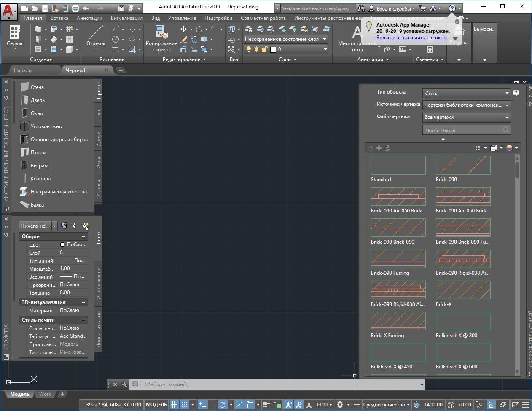Screen dimensions: 532x411
Task: Toggle МОДЕЛЬ space button in status bar
Action: 156,405
